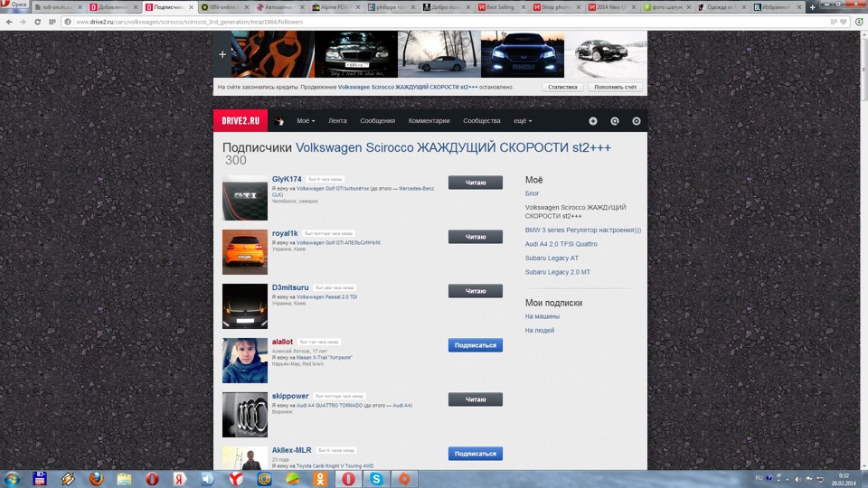Open the orange Golf thumbnail of royal1k
868x488 pixels.
[x=245, y=252]
